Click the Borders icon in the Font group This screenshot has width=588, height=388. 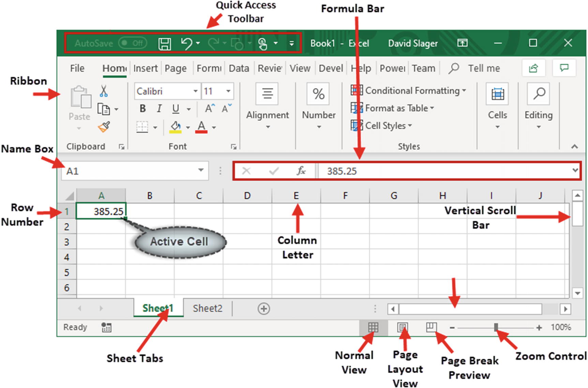click(142, 127)
